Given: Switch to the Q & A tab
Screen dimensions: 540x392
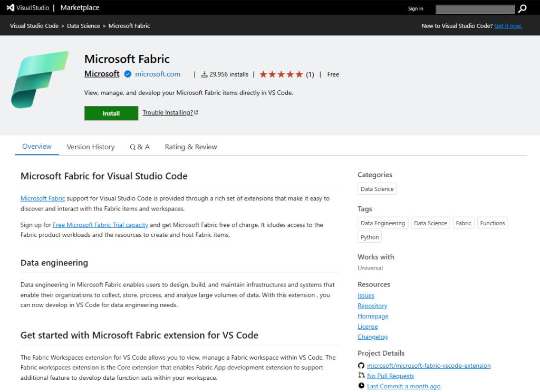Looking at the screenshot, I should 139,147.
